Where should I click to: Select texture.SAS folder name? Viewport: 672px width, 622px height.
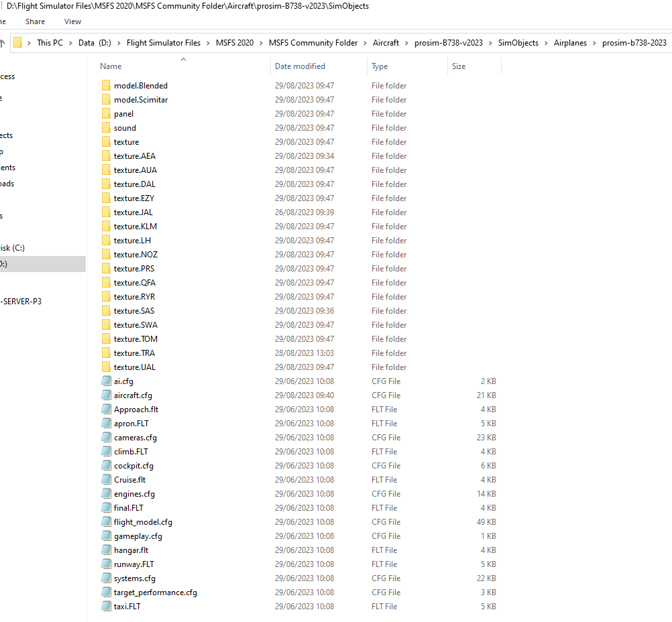click(x=133, y=310)
